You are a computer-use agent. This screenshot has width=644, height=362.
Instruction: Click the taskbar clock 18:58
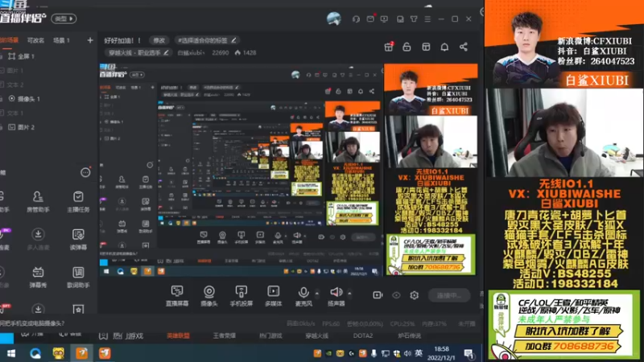pos(441,353)
